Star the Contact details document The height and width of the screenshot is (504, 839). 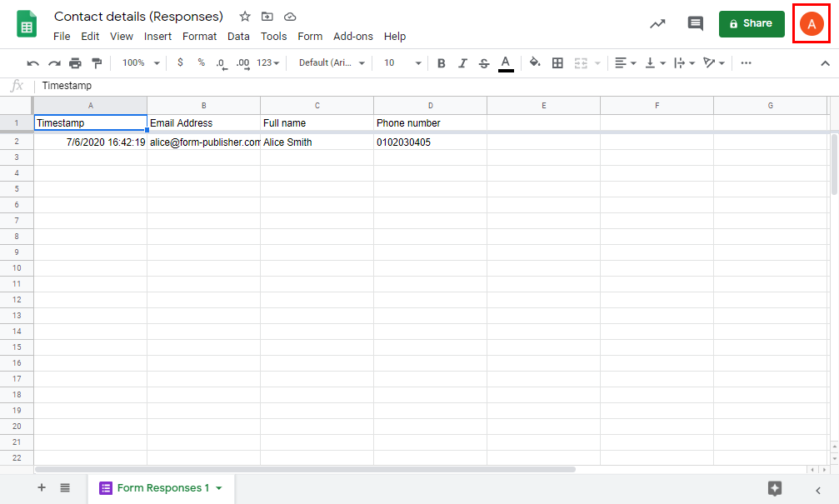(x=244, y=17)
